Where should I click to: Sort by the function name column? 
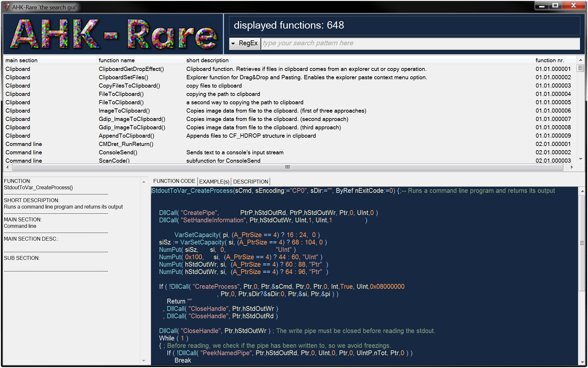coord(116,60)
